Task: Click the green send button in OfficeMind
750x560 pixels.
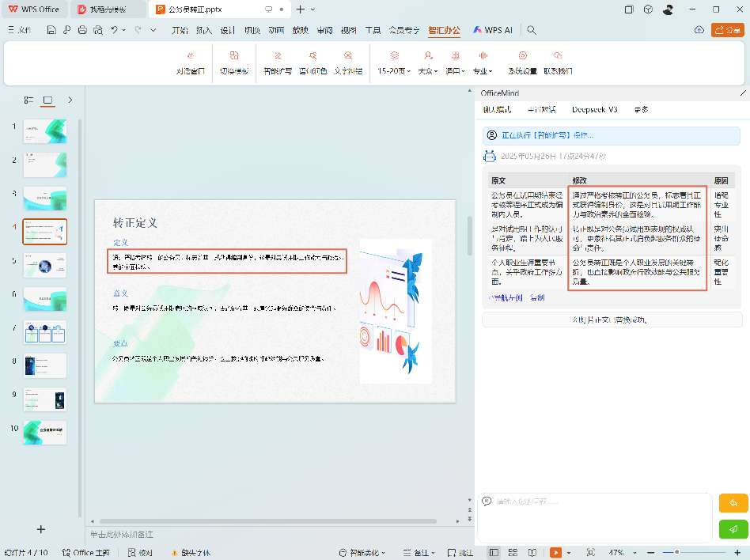Action: pos(733,529)
